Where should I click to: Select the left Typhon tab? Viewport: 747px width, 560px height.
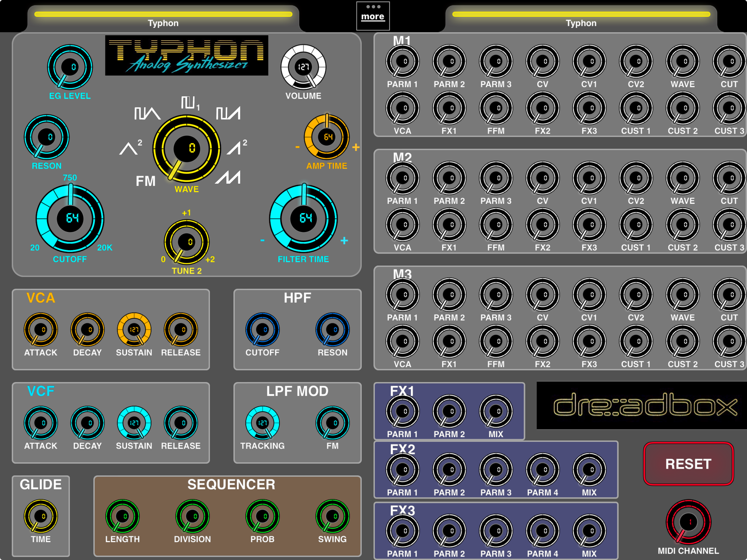pos(163,18)
